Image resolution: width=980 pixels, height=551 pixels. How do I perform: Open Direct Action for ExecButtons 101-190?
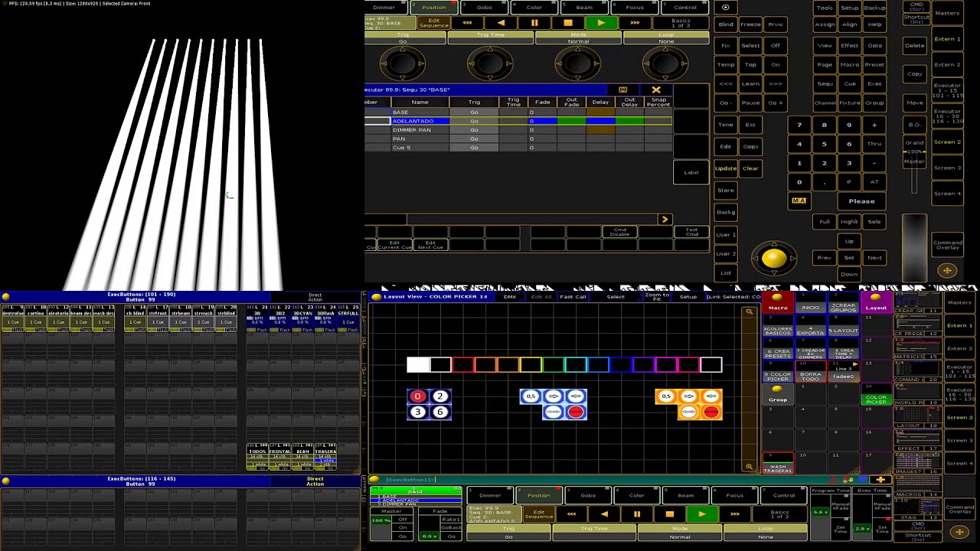pos(315,297)
